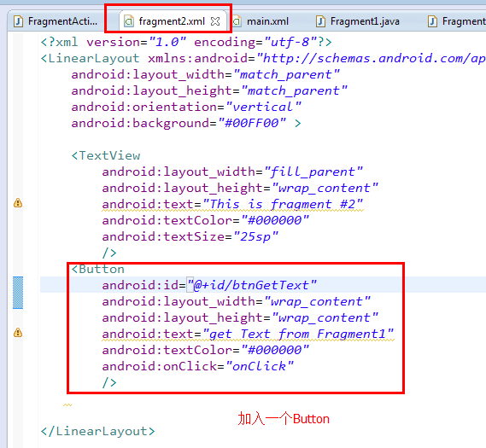486x448 pixels.
Task: Click the XML file icon on fragment2.xml tab
Action: tap(129, 21)
